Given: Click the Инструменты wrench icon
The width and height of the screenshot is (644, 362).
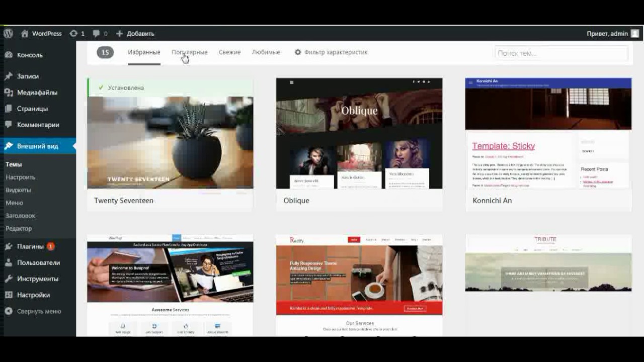Looking at the screenshot, I should (x=9, y=279).
